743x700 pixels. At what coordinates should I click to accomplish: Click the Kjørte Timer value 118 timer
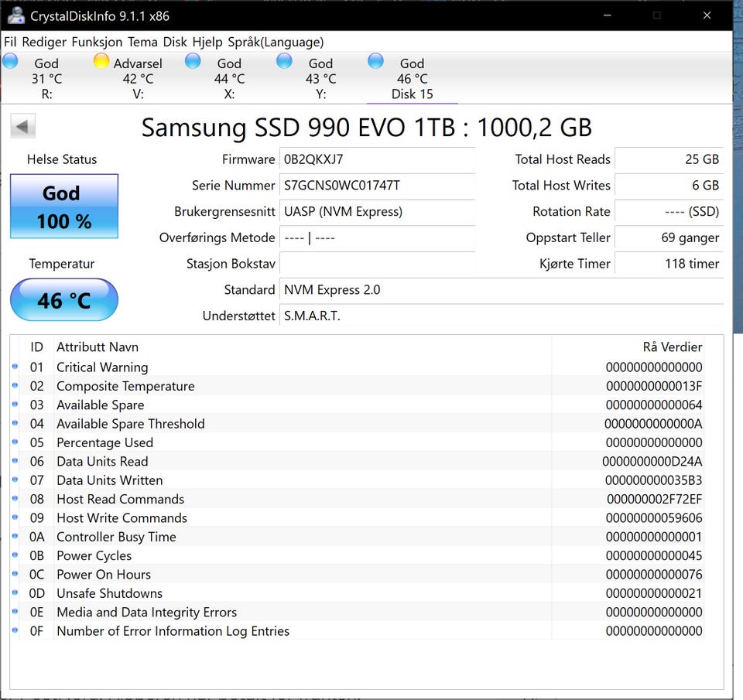[x=669, y=264]
